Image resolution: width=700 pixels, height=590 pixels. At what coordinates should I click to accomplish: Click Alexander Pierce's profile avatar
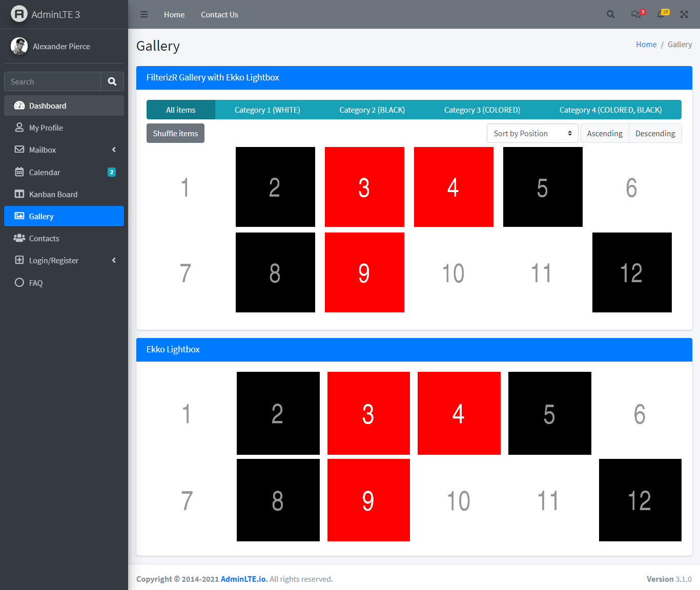19,46
